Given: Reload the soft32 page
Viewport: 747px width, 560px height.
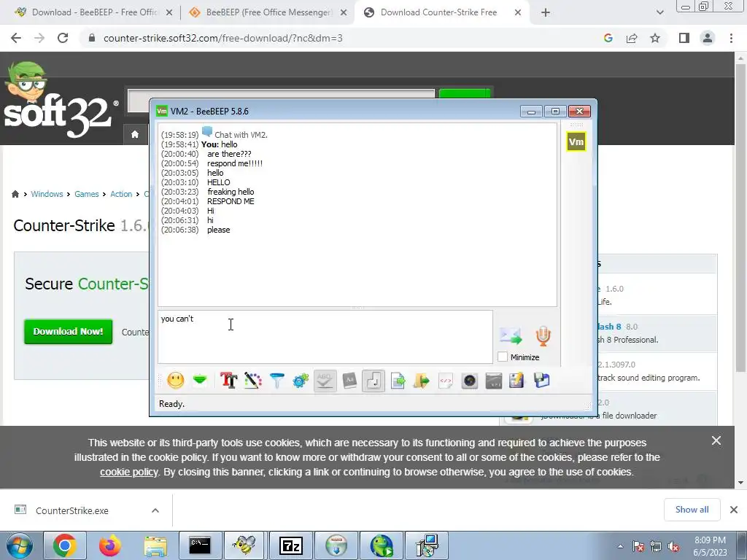Looking at the screenshot, I should tap(63, 38).
